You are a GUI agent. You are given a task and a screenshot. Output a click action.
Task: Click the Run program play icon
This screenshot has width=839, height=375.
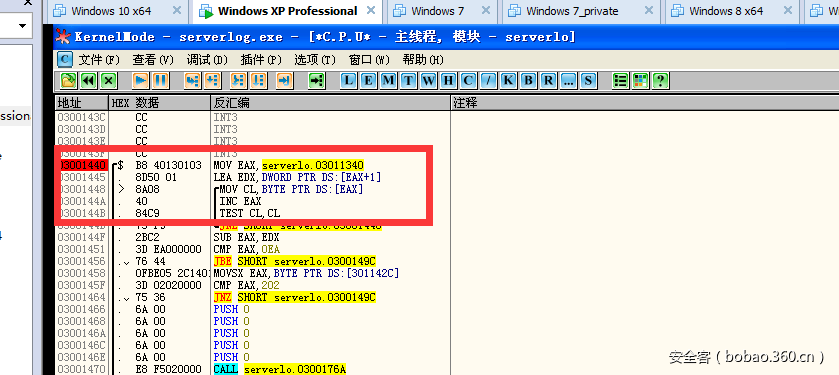coord(140,81)
